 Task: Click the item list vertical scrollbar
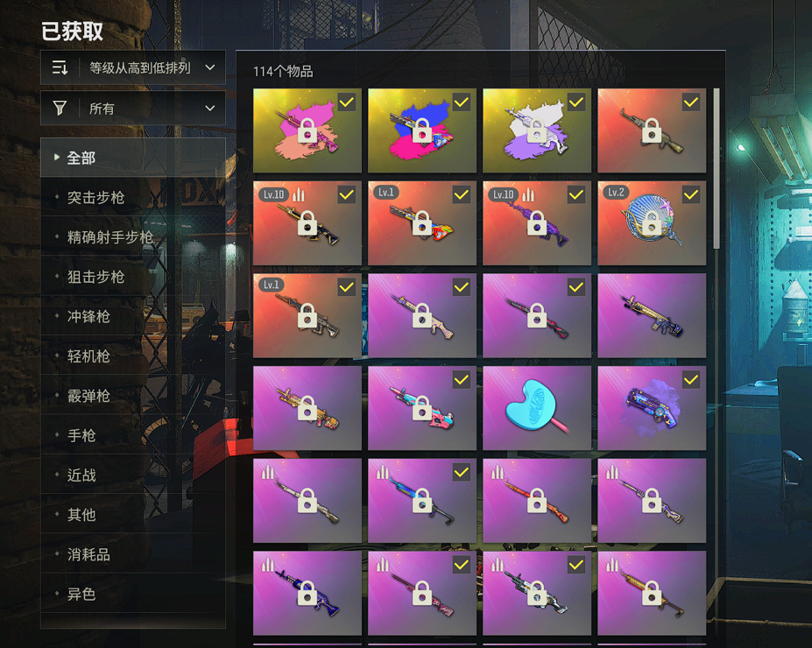coord(717,169)
